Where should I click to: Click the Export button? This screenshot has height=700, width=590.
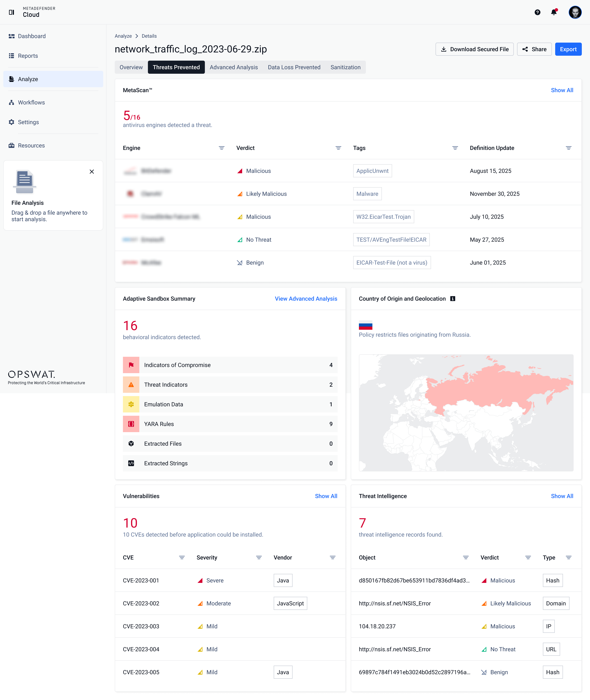(x=568, y=49)
